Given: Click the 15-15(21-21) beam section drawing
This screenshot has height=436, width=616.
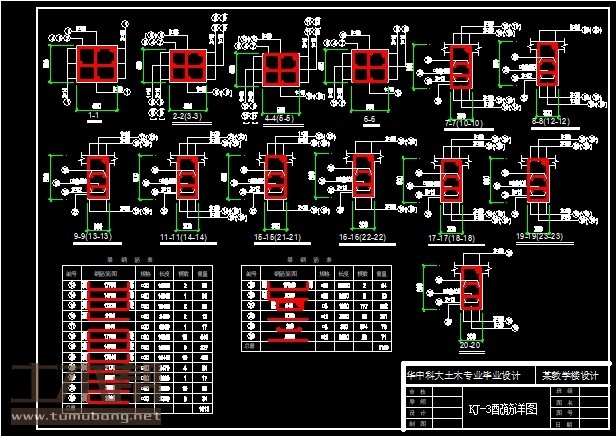Looking at the screenshot, I should 275,178.
